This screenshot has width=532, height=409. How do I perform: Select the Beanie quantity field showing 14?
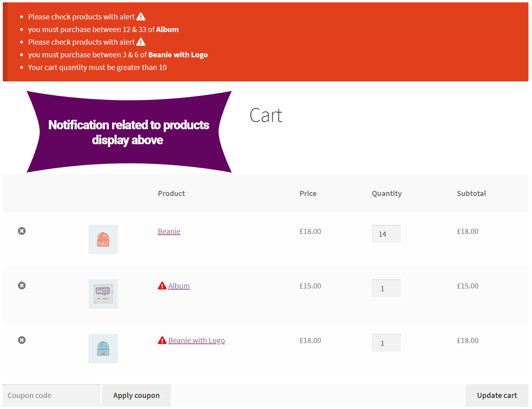(x=386, y=234)
